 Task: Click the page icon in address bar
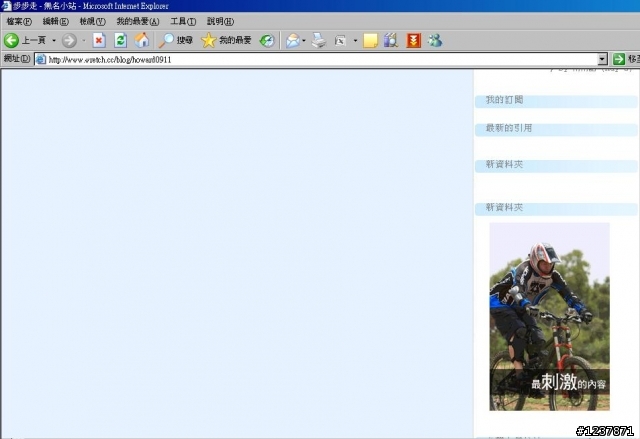(x=41, y=60)
